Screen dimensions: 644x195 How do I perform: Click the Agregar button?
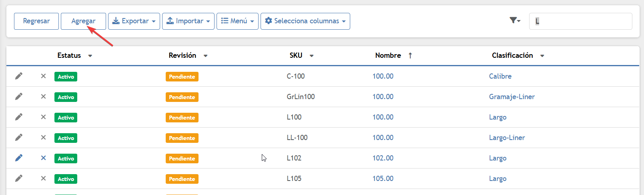point(83,21)
